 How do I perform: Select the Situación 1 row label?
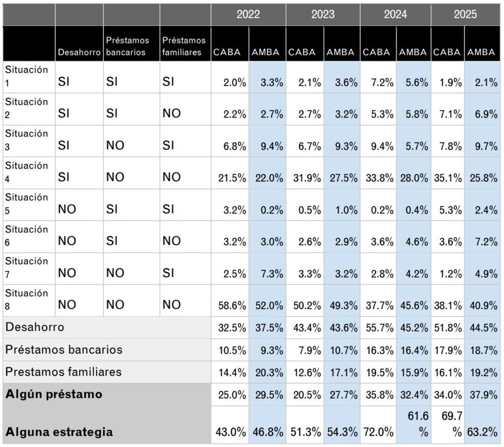(27, 77)
